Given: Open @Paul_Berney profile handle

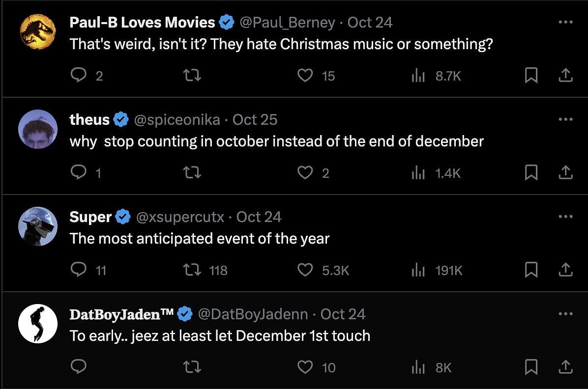Looking at the screenshot, I should tap(287, 23).
